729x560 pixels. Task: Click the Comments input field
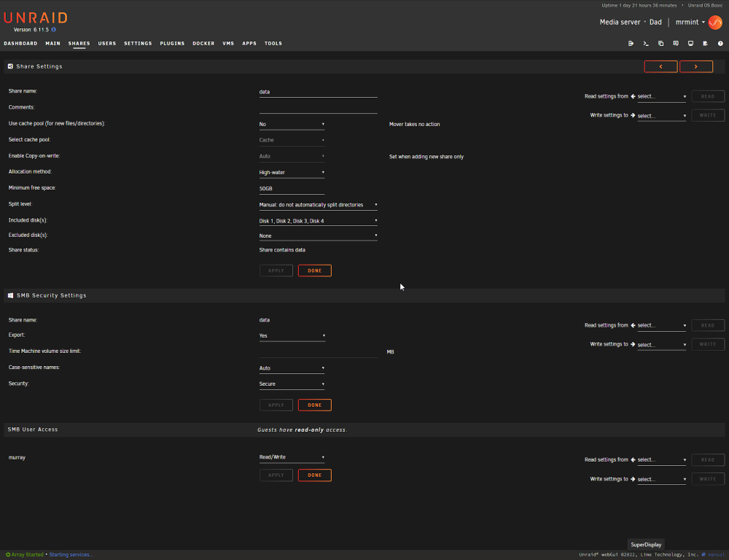(x=318, y=109)
